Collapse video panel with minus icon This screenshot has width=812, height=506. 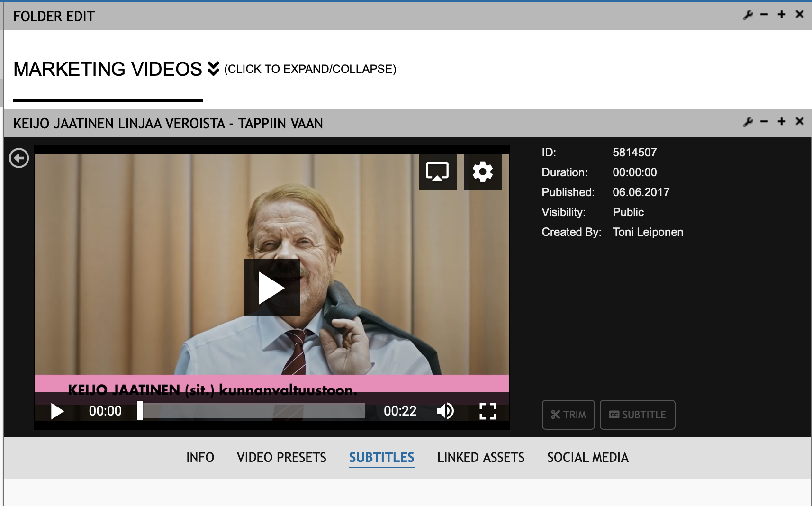764,122
